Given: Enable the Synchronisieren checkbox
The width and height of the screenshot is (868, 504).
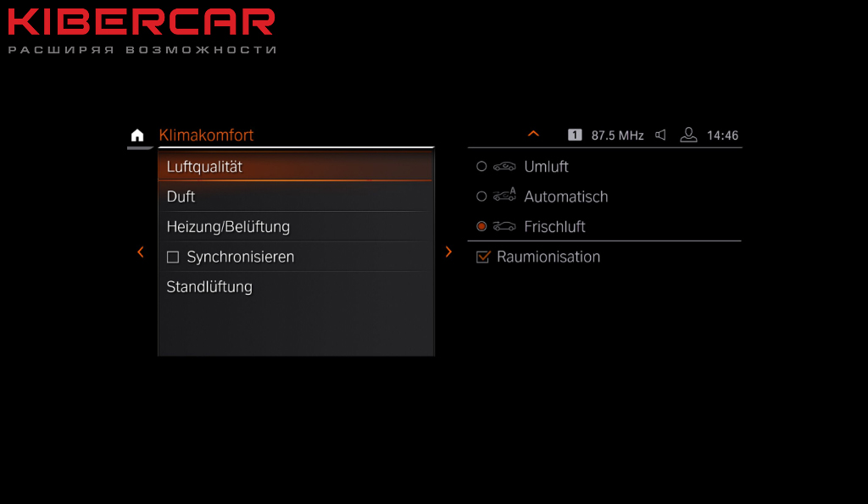Looking at the screenshot, I should point(173,258).
